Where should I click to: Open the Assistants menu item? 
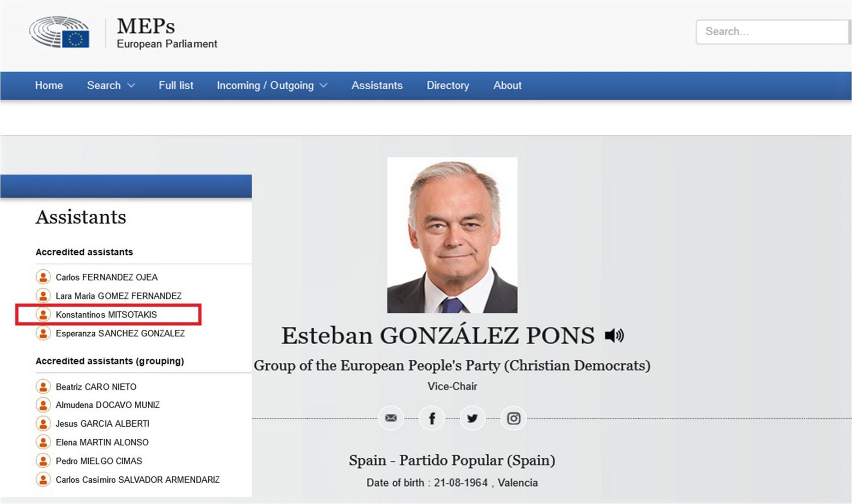click(x=377, y=85)
